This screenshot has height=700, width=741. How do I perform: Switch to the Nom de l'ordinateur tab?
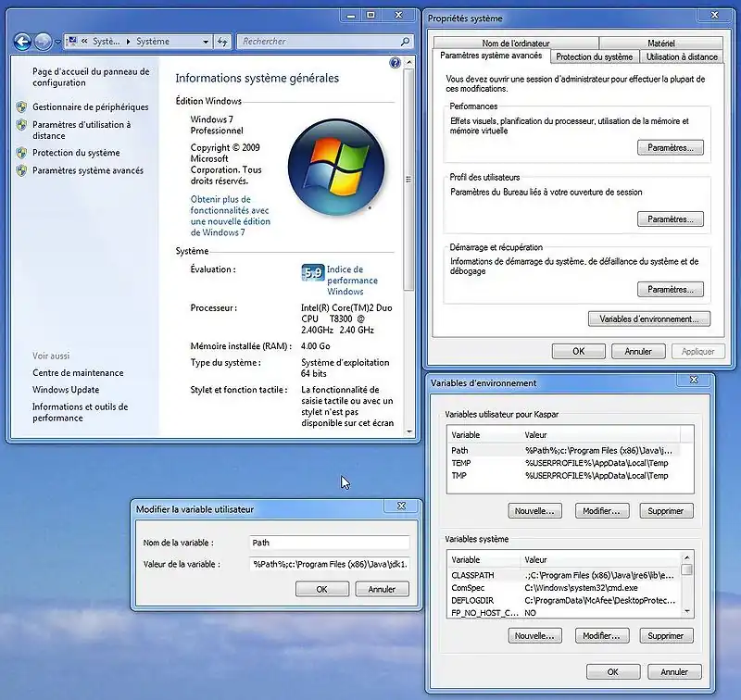point(515,44)
